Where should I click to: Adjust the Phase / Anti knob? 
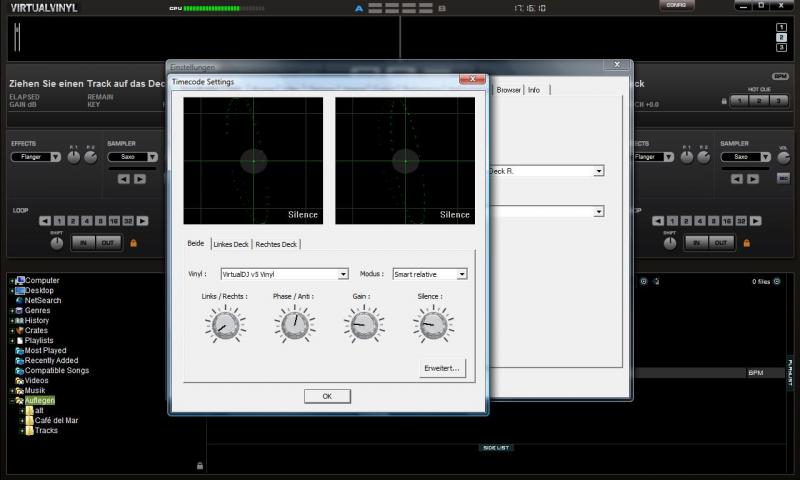pyautogui.click(x=294, y=325)
